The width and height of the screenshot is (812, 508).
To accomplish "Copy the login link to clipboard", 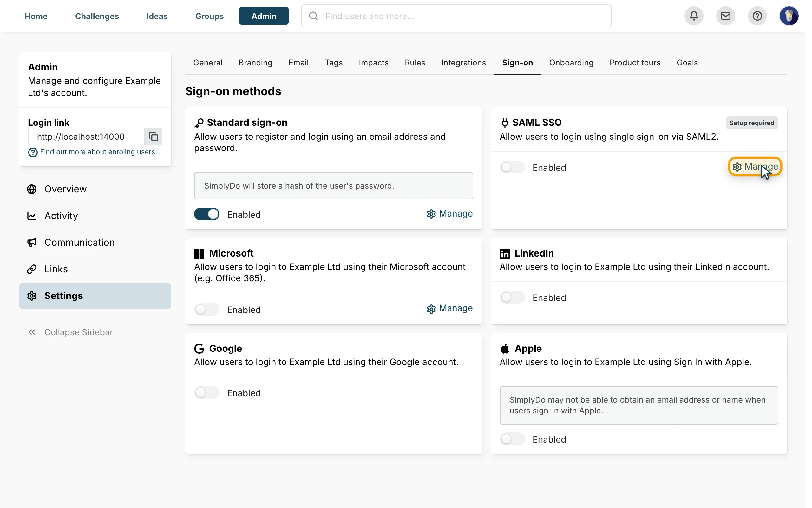I will point(153,137).
